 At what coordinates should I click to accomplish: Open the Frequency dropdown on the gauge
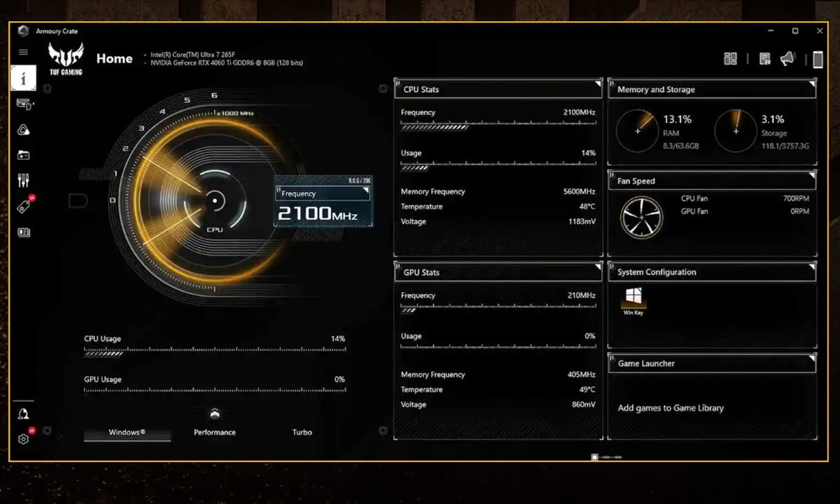(323, 194)
